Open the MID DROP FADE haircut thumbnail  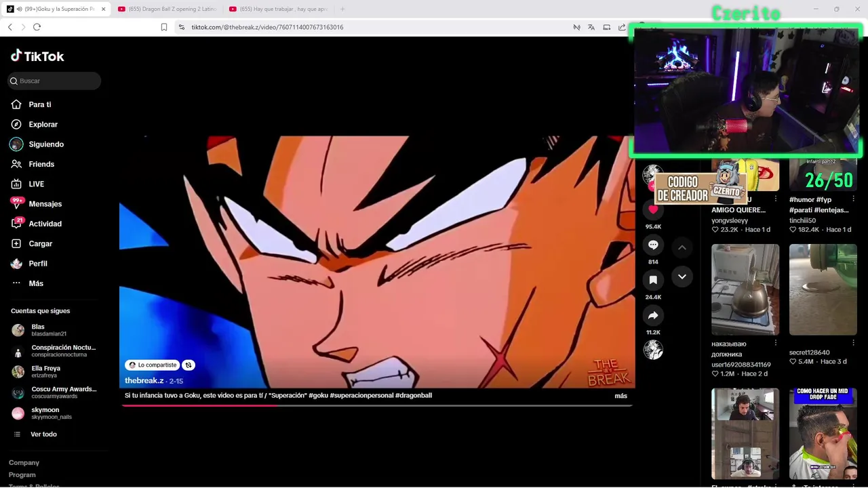coord(823,434)
